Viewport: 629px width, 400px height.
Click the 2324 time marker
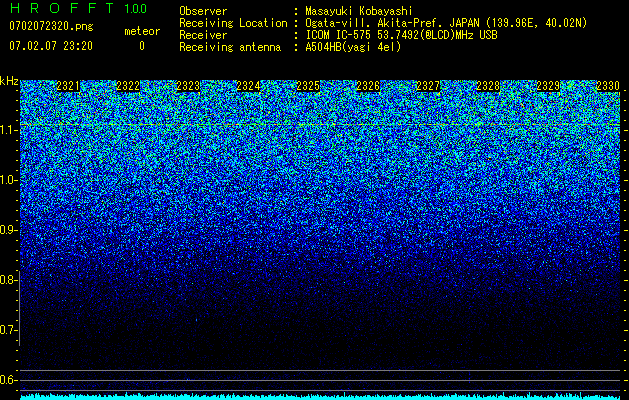(x=248, y=86)
